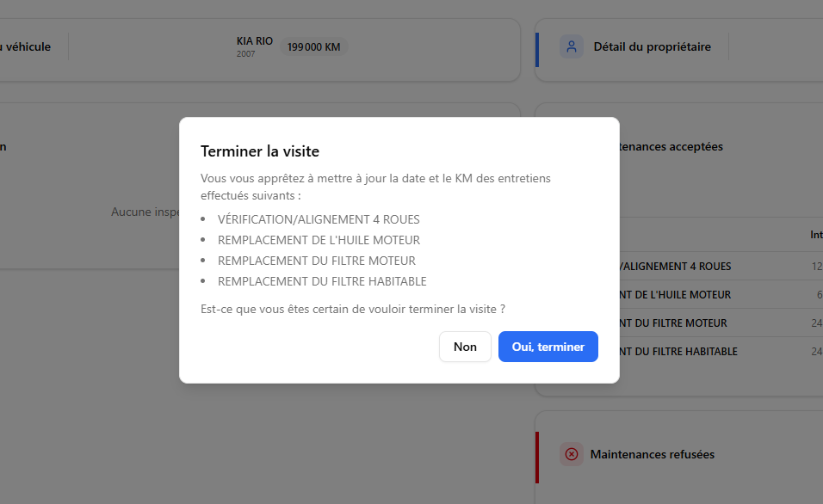Click the FILTRE HABITABLE row in accepted table
The width and height of the screenshot is (823, 504).
(x=680, y=351)
